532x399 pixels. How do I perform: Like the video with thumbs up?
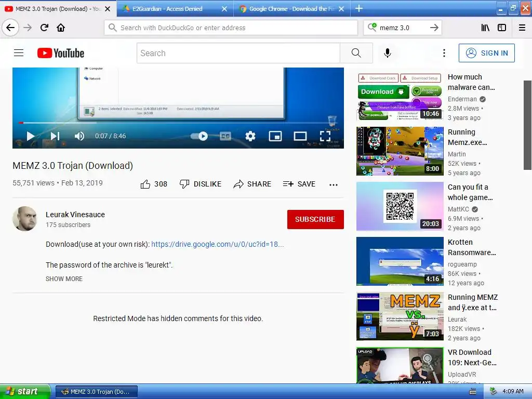coord(154,184)
